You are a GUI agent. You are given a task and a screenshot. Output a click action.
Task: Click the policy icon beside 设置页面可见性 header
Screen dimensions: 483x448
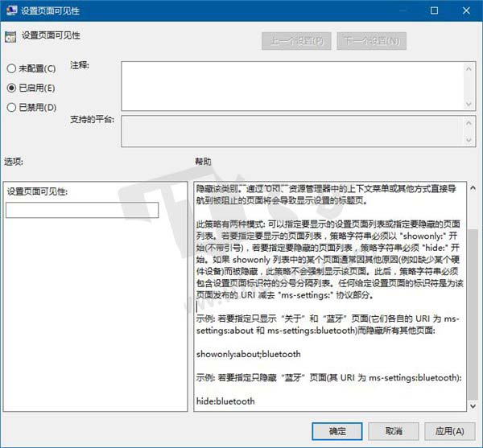10,36
